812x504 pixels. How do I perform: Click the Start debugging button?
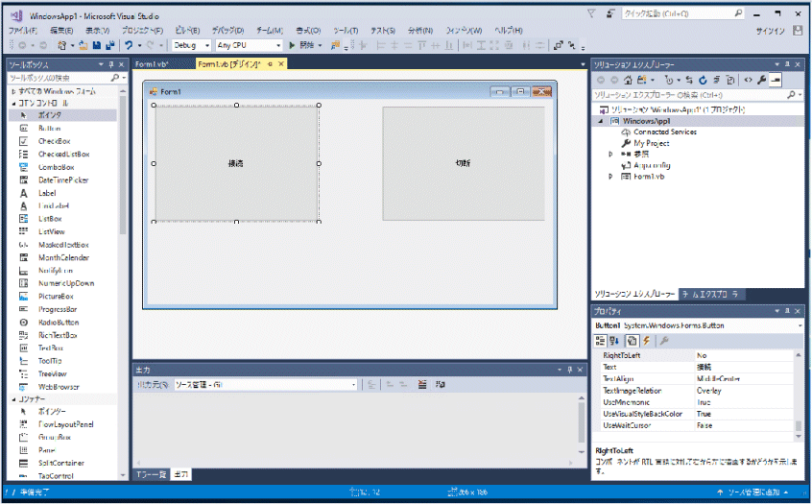(x=305, y=45)
